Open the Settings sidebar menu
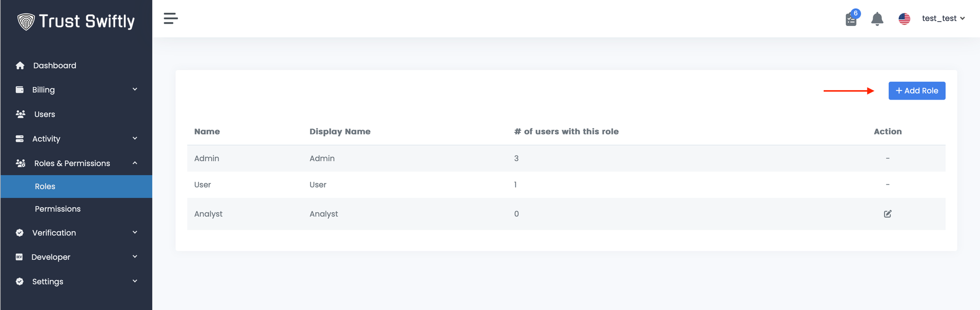This screenshot has height=310, width=980. tap(48, 282)
